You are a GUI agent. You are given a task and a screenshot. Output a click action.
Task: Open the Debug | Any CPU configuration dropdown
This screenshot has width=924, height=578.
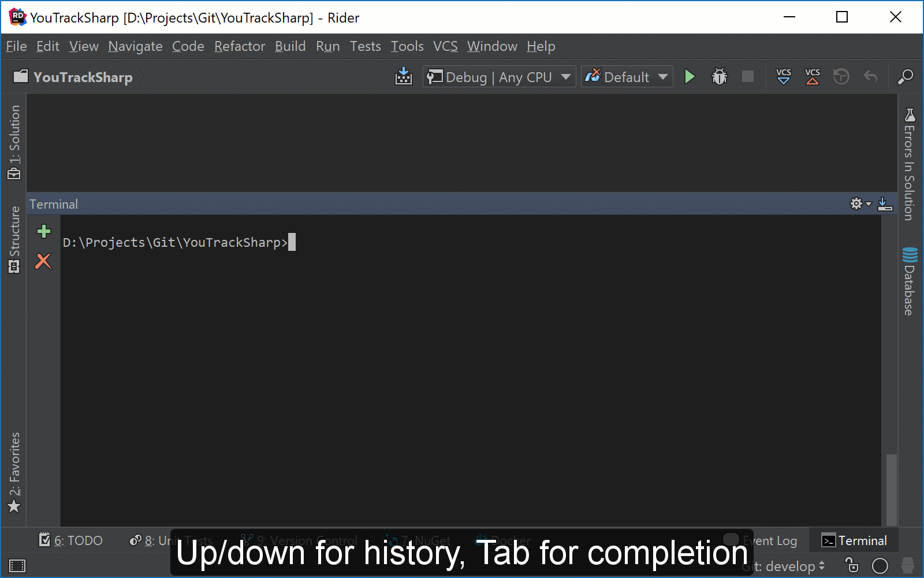click(499, 77)
